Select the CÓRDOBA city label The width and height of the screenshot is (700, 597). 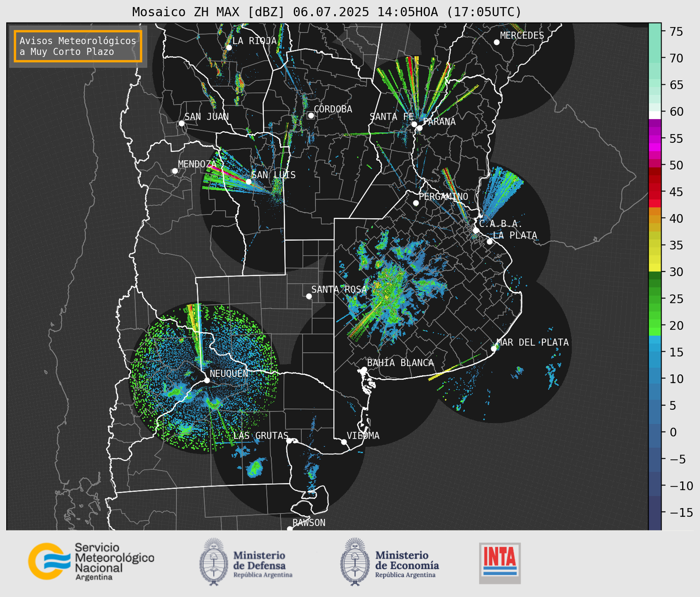pos(333,109)
